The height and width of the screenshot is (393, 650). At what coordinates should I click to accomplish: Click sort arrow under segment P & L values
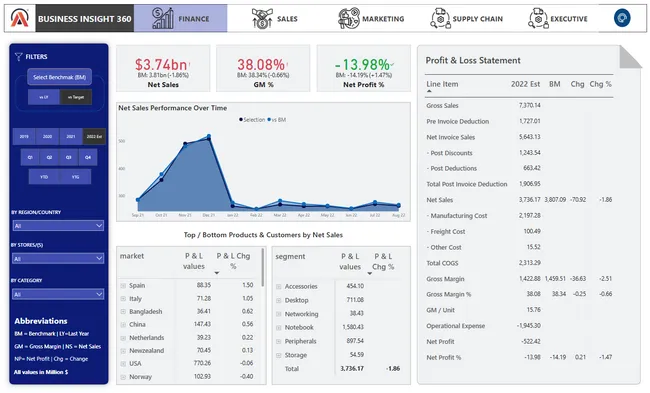(x=369, y=273)
